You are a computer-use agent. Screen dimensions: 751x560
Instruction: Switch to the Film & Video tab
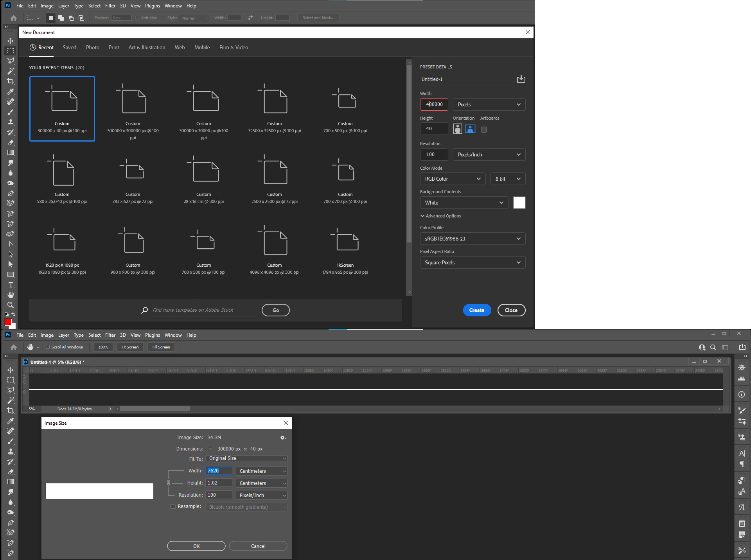pyautogui.click(x=234, y=47)
